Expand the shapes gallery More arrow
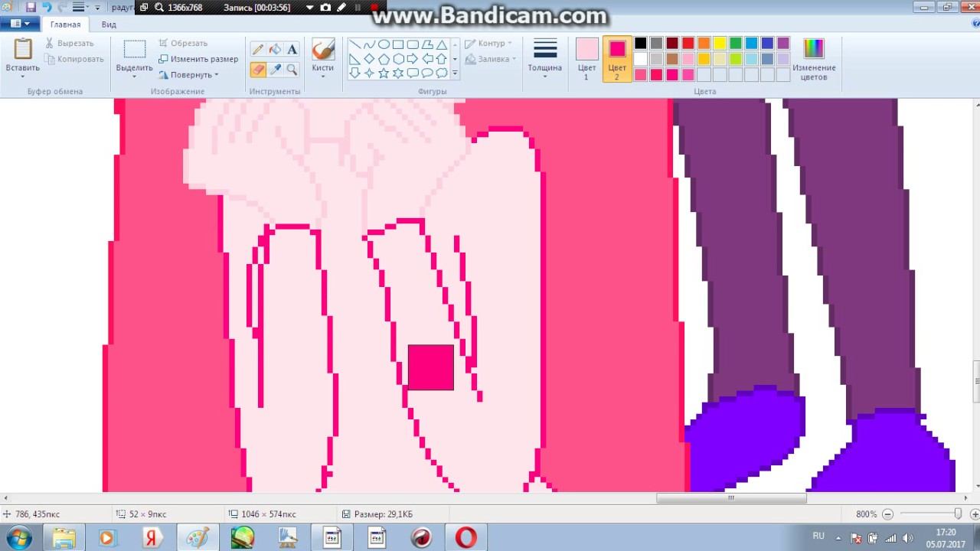Image resolution: width=980 pixels, height=551 pixels. coord(455,73)
